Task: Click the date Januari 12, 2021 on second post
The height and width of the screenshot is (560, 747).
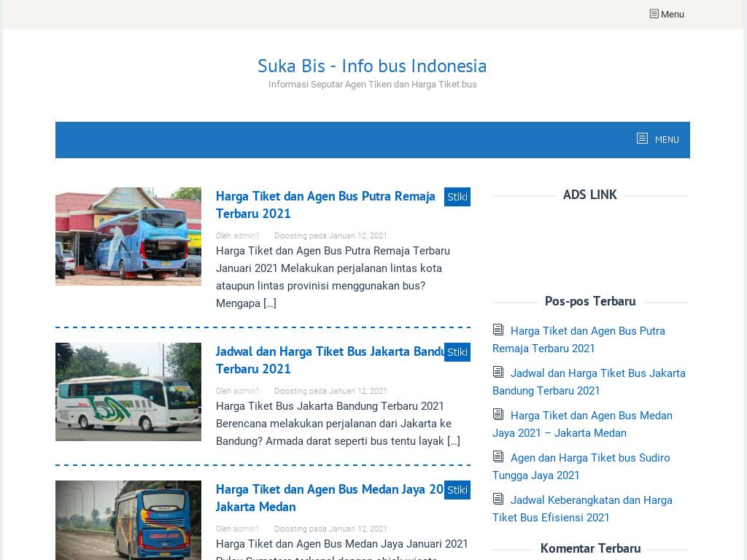Action: [x=357, y=392]
